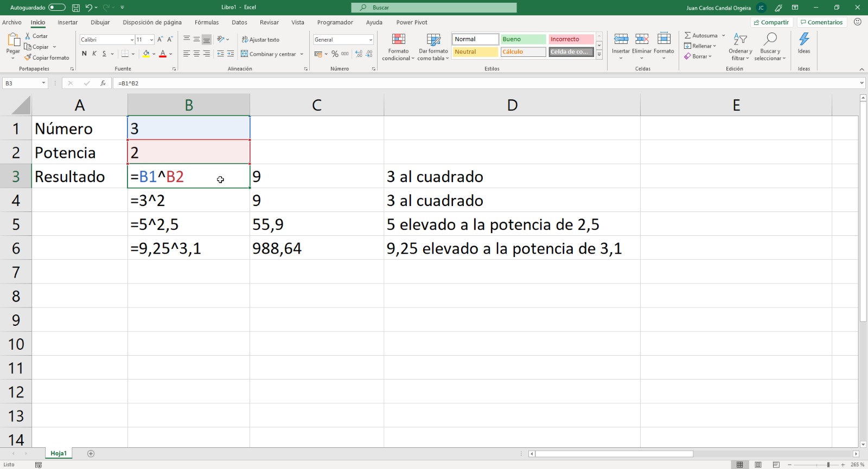Toggle bold formatting N button

(84, 54)
